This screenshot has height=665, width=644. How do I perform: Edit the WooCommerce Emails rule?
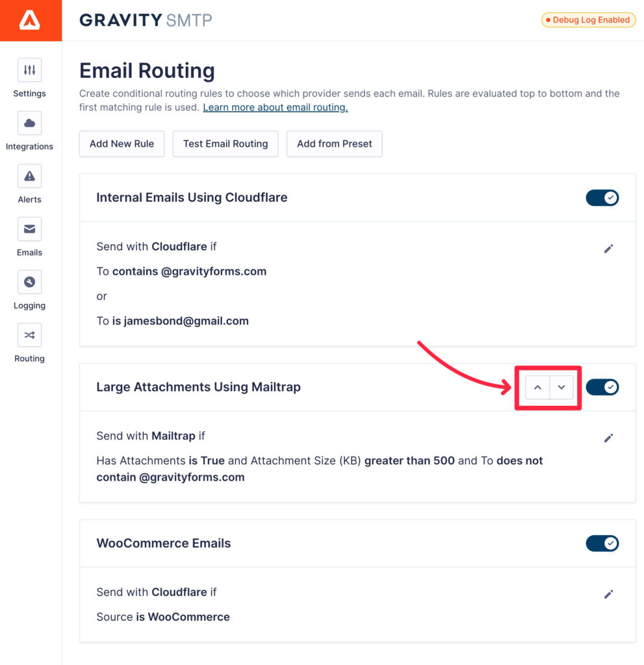(608, 594)
